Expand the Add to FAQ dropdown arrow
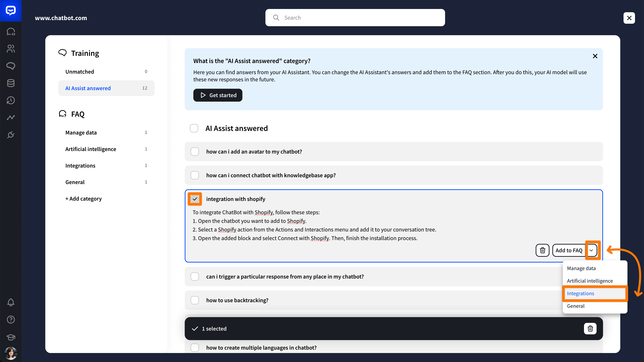The width and height of the screenshot is (644, 362). point(591,250)
